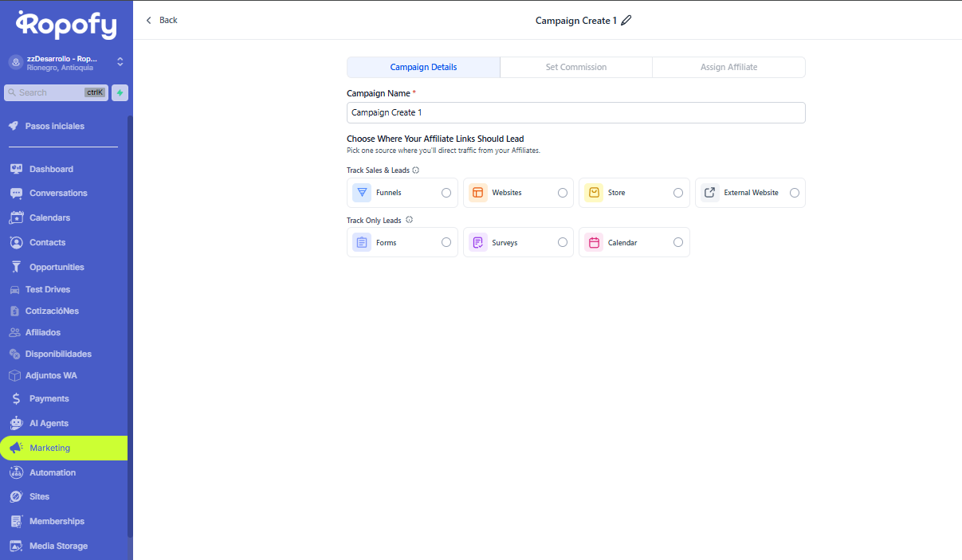Open Conversations from the sidebar icon
This screenshot has width=962, height=560.
point(16,194)
